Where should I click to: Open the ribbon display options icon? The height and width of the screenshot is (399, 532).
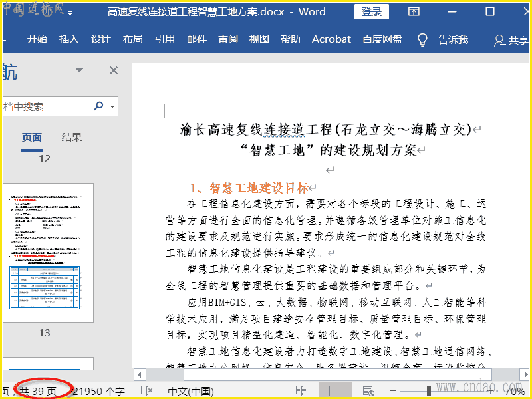(x=414, y=12)
